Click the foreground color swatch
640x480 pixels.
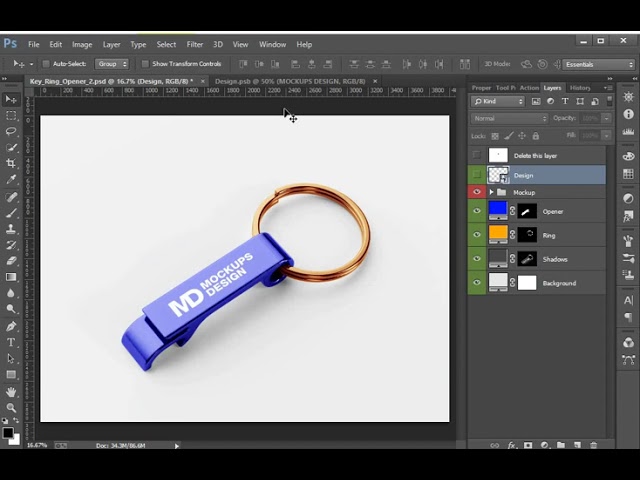7,433
